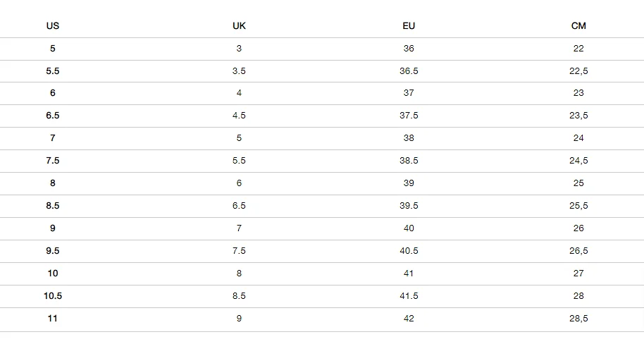644x344 pixels.
Task: Click the CM 23 value
Action: [578, 93]
